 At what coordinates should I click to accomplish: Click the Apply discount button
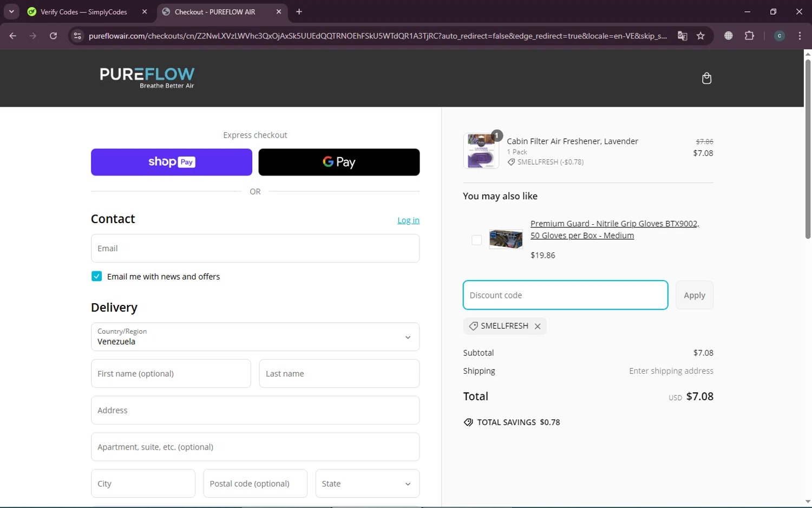click(695, 295)
